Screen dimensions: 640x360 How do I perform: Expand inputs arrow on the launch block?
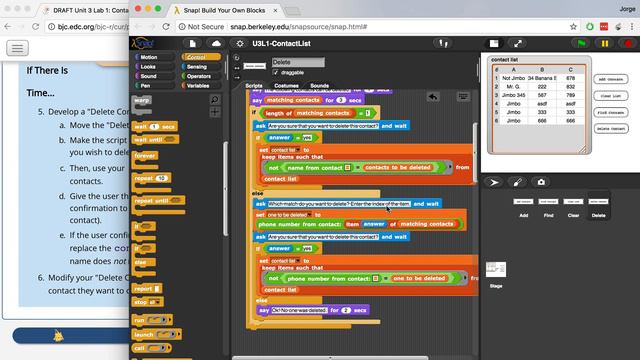coord(179,334)
